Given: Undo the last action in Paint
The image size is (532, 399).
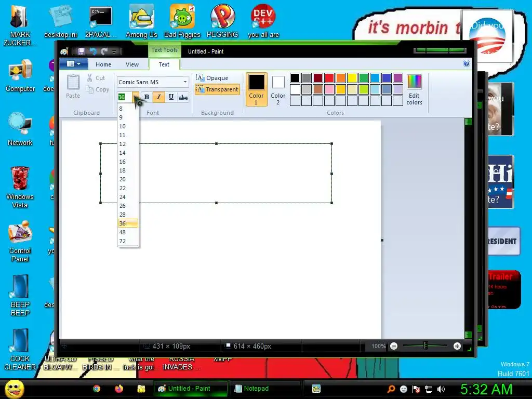Looking at the screenshot, I should [x=92, y=51].
